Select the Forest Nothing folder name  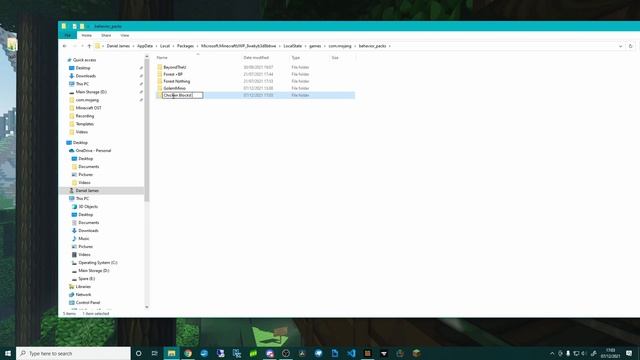tap(177, 81)
